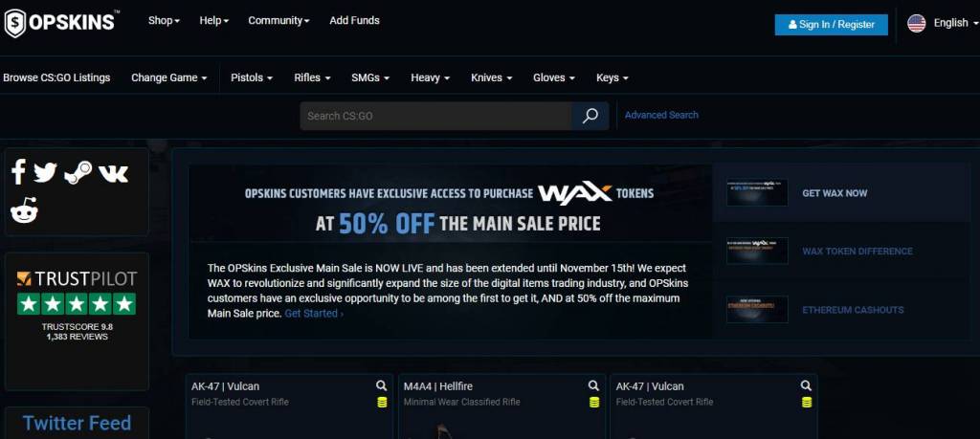Select the WAX Token Difference slide thumbnail
Image resolution: width=980 pixels, height=439 pixels.
[757, 251]
